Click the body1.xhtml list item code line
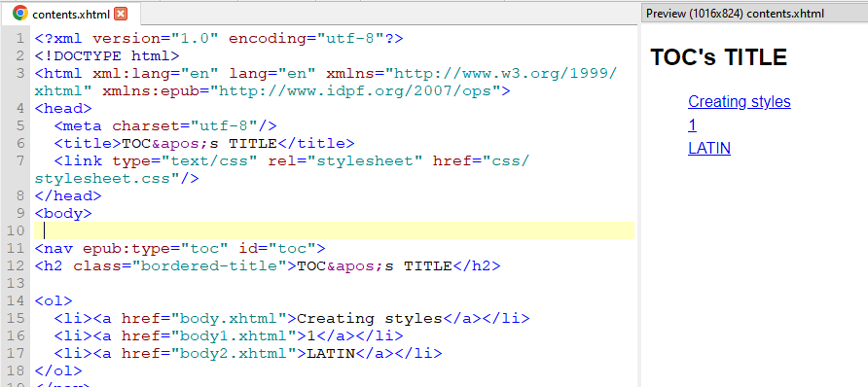The image size is (868, 387). pyautogui.click(x=229, y=336)
